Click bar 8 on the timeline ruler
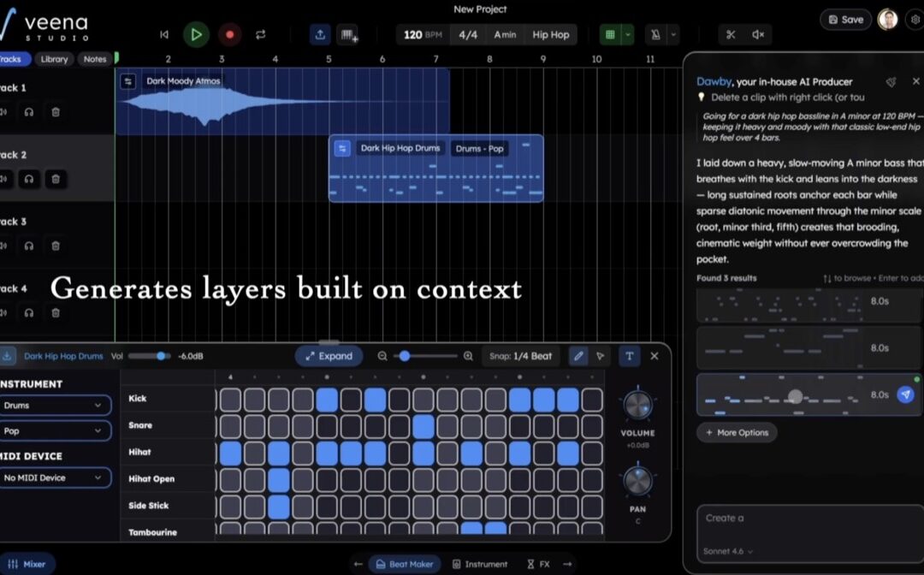The image size is (924, 575). (x=489, y=59)
